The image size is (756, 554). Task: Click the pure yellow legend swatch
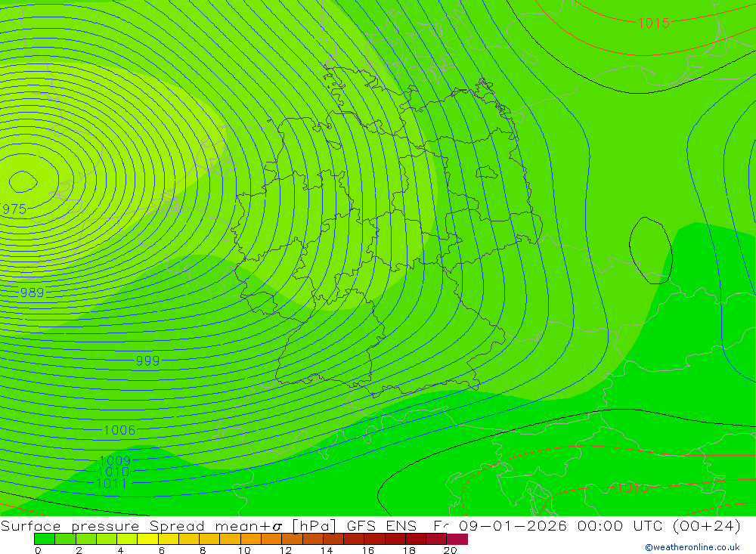(147, 539)
